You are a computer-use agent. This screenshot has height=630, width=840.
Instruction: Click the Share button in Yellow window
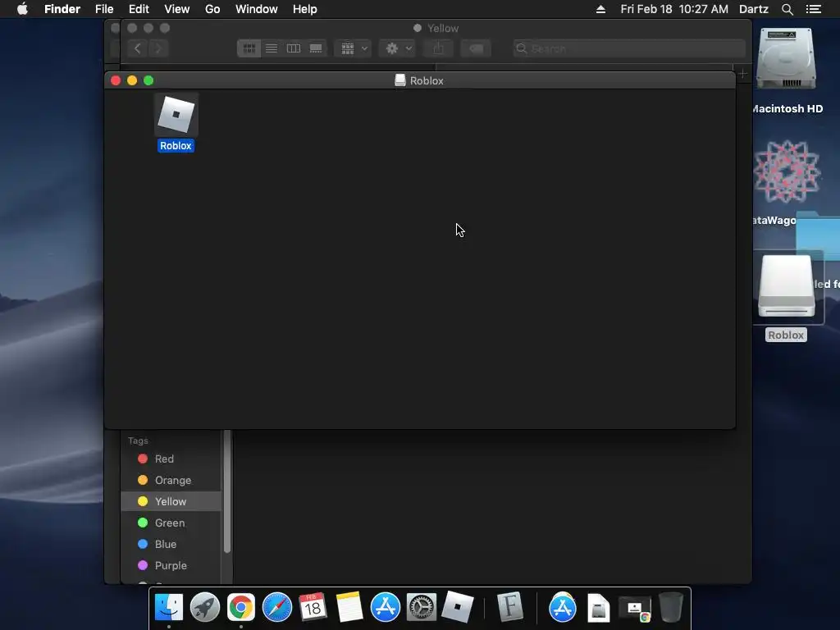[x=438, y=48]
